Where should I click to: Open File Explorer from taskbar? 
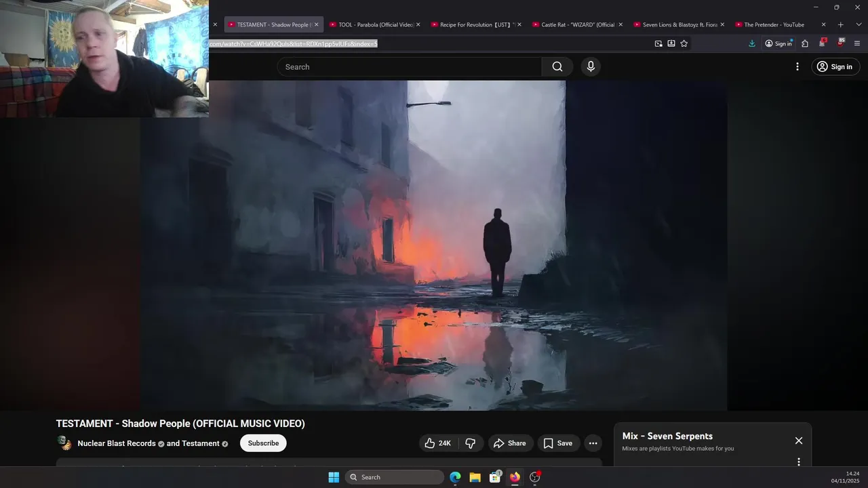475,477
